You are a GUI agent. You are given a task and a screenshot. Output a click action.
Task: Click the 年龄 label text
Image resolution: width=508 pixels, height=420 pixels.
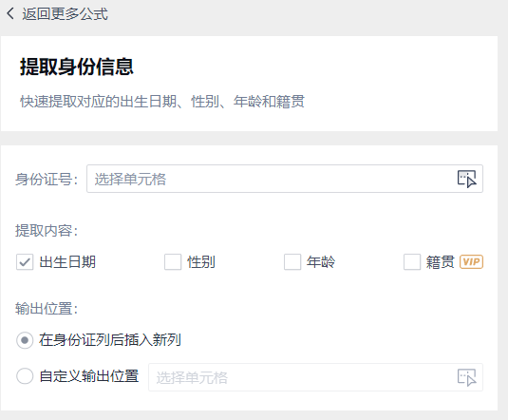pos(321,262)
